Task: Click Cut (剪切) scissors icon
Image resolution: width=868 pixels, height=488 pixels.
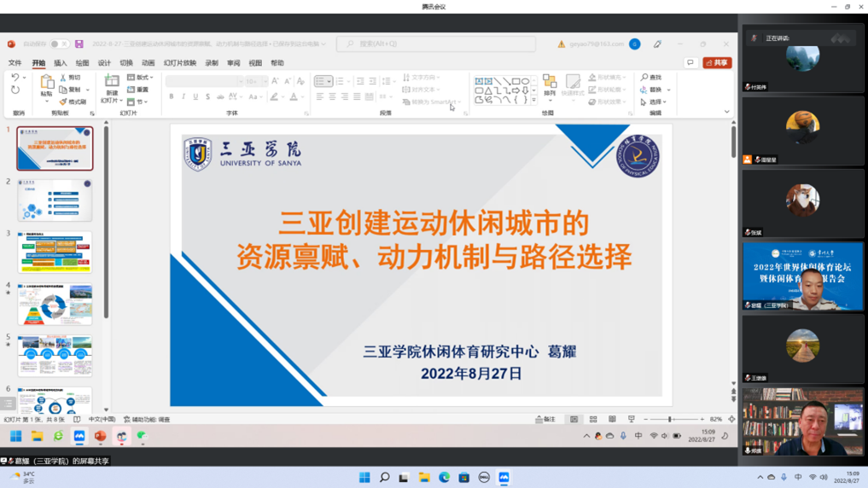Action: pyautogui.click(x=63, y=78)
